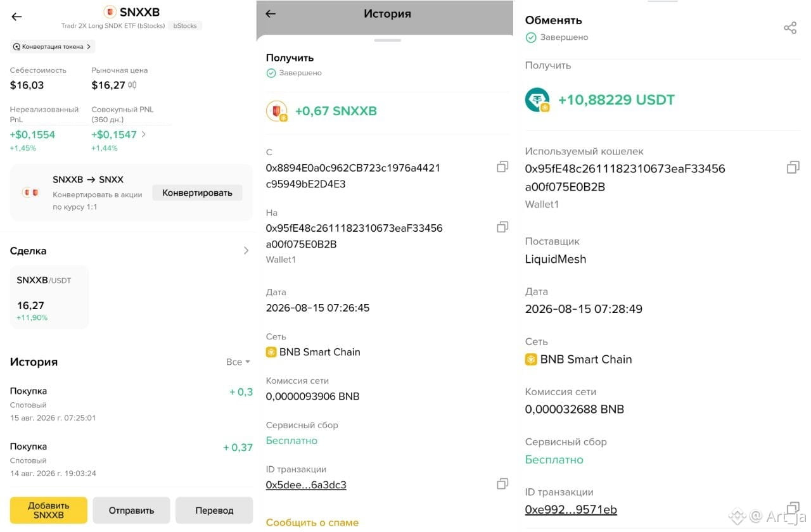Image resolution: width=811 pixels, height=532 pixels.
Task: Click Конвертировать button
Action: coord(197,193)
